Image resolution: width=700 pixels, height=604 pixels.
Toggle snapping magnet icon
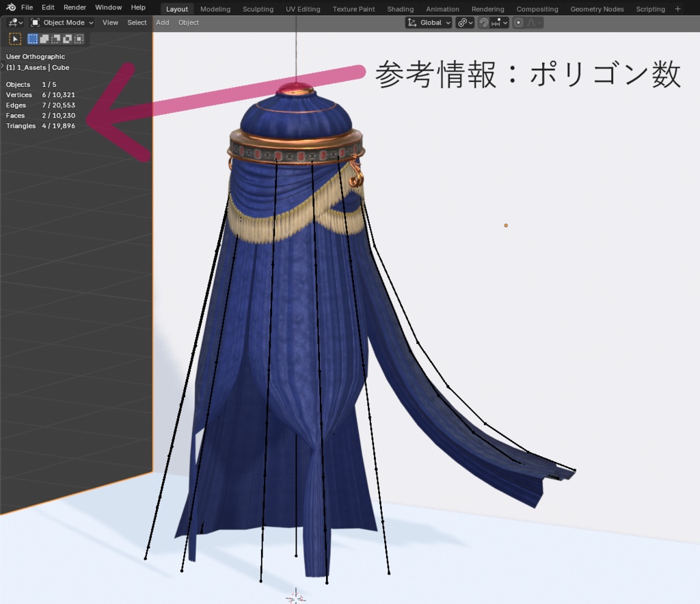click(x=483, y=23)
